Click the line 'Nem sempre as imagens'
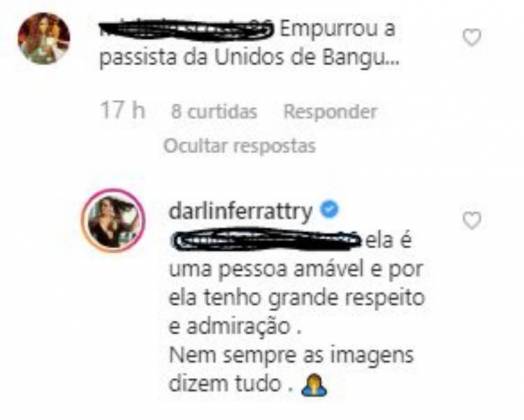This screenshot has height=420, width=524. [291, 356]
